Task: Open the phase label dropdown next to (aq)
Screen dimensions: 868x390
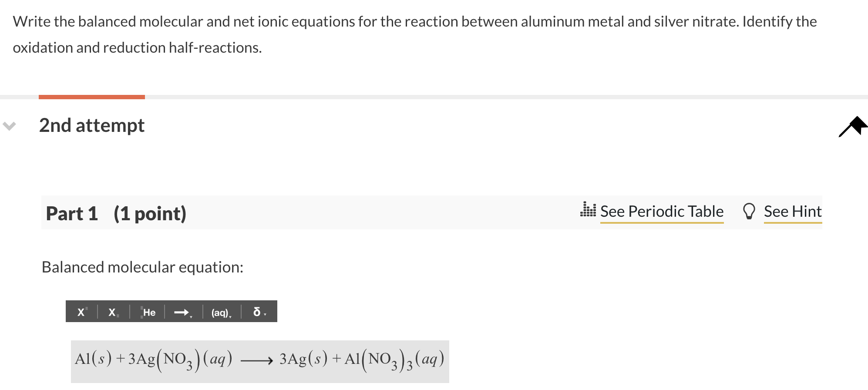Action: point(231,316)
